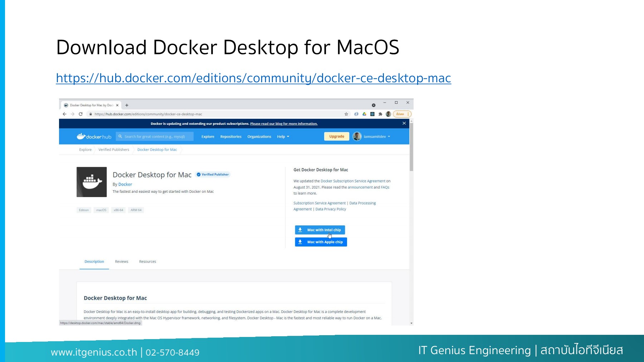Image resolution: width=644 pixels, height=362 pixels.
Task: Click the Docker whale product thumbnail
Action: click(x=92, y=182)
